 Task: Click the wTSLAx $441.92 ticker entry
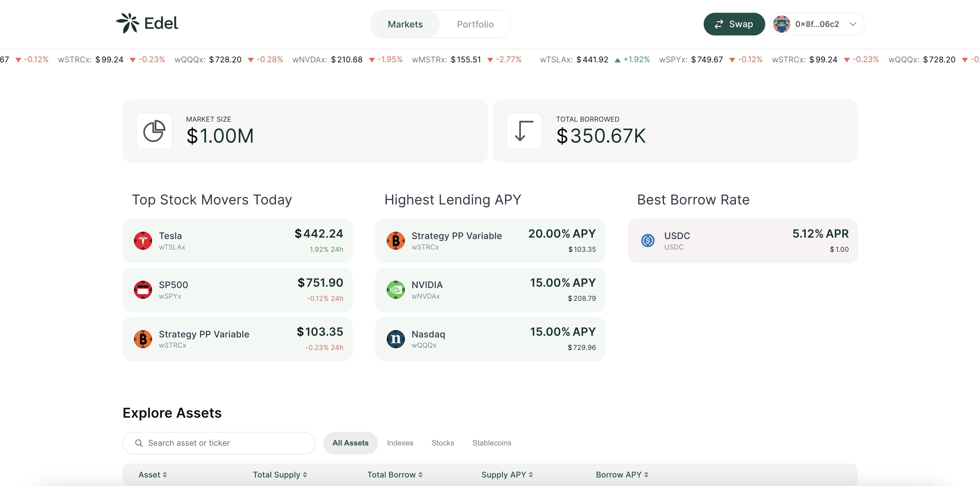pyautogui.click(x=595, y=60)
